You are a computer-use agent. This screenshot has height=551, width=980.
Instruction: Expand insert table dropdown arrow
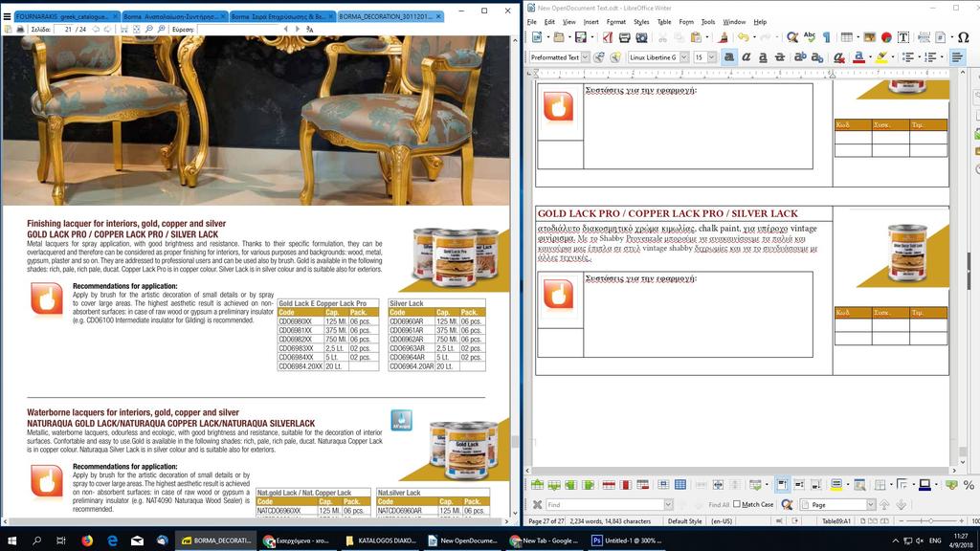click(x=857, y=37)
